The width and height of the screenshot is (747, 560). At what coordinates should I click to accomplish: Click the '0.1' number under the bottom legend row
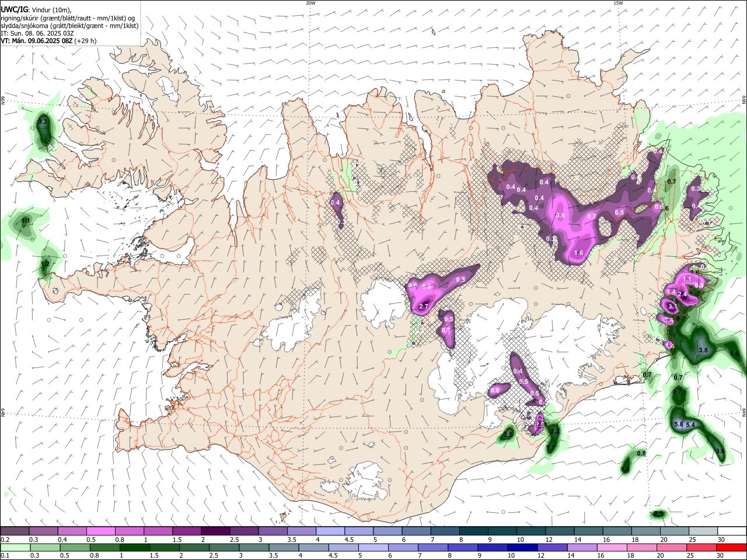pos(5,556)
